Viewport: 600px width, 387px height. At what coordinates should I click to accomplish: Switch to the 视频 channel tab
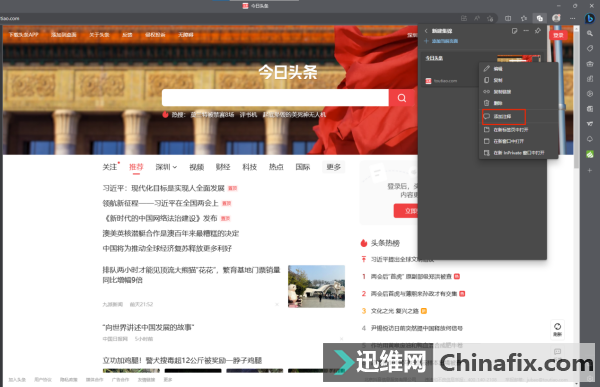(x=197, y=167)
